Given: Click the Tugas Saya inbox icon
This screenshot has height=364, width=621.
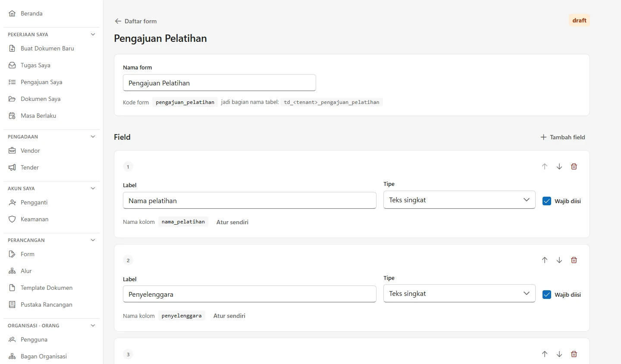Looking at the screenshot, I should click(12, 65).
